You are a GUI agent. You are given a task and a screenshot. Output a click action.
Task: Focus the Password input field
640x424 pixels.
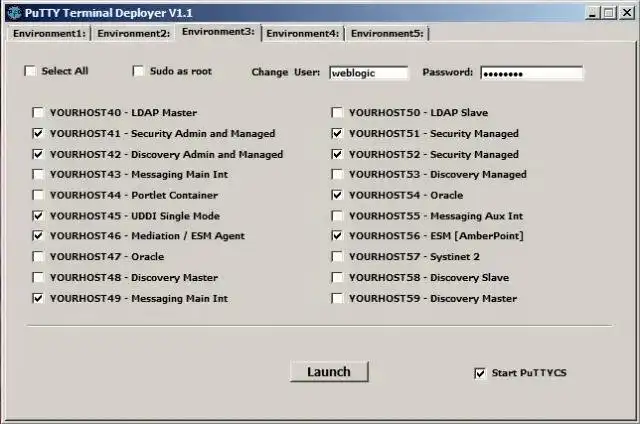(532, 73)
